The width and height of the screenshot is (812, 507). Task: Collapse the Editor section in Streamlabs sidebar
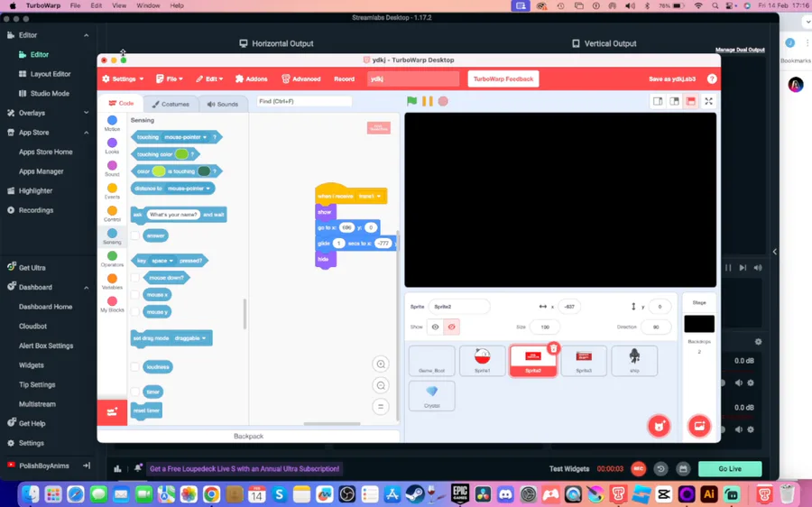click(86, 35)
